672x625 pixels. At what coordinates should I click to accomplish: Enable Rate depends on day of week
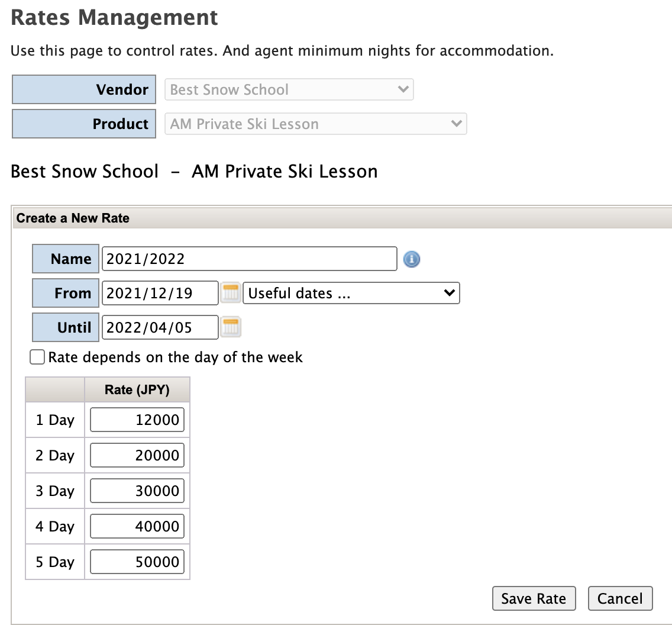click(x=37, y=357)
